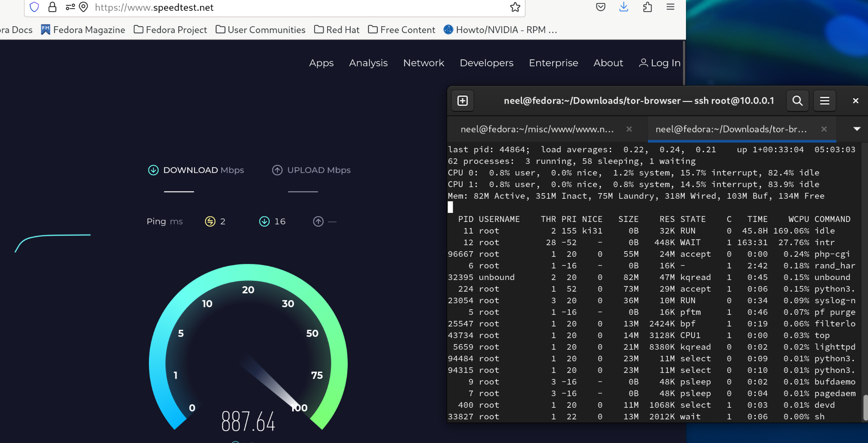Click the devd process command
Viewport: 868px width, 443px height.
(x=825, y=405)
